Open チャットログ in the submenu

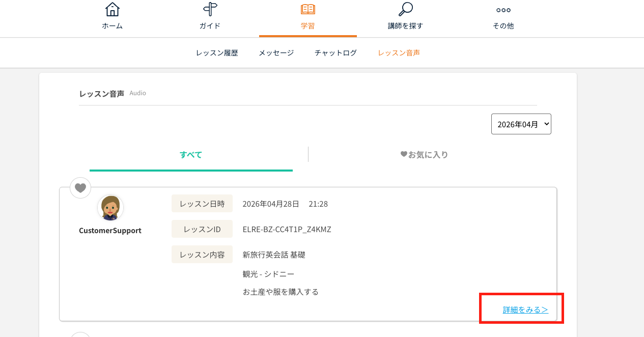click(x=335, y=53)
